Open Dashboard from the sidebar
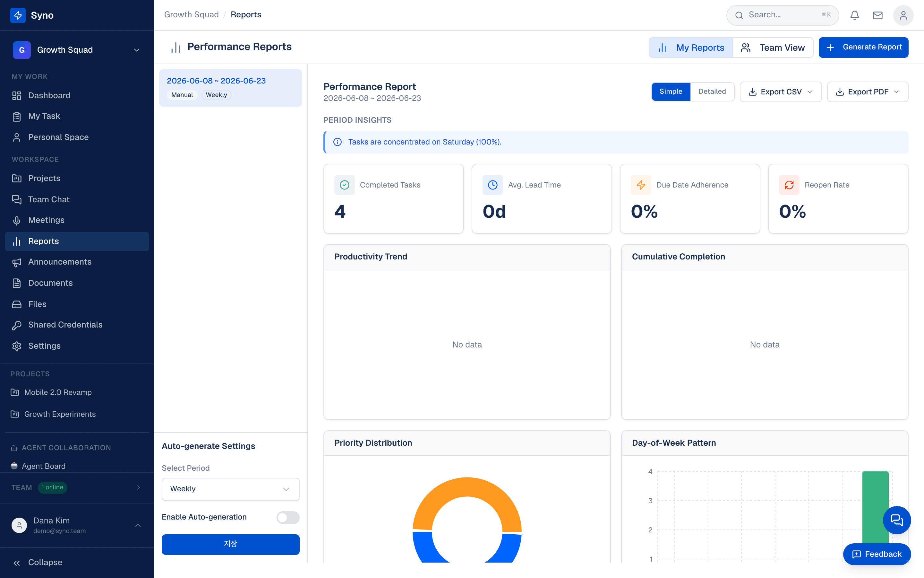The width and height of the screenshot is (924, 578). (77, 95)
